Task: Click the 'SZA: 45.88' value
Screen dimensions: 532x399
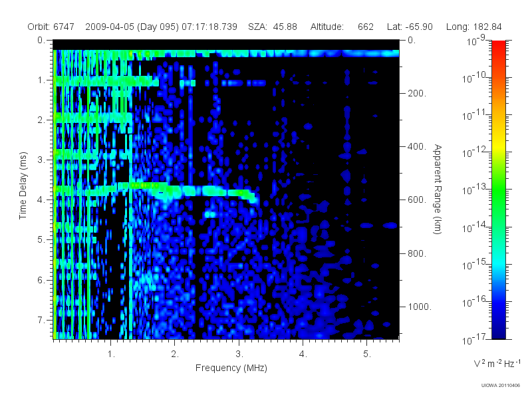Action: tap(273, 27)
